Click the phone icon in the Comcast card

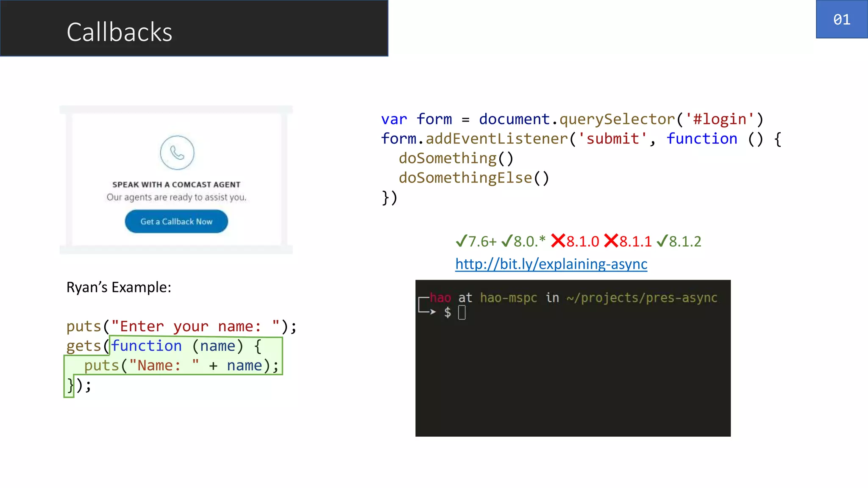pyautogui.click(x=177, y=152)
